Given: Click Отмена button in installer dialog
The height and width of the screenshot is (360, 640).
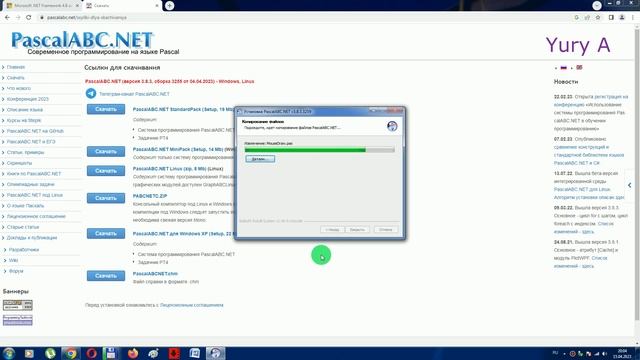Looking at the screenshot, I should point(386,229).
